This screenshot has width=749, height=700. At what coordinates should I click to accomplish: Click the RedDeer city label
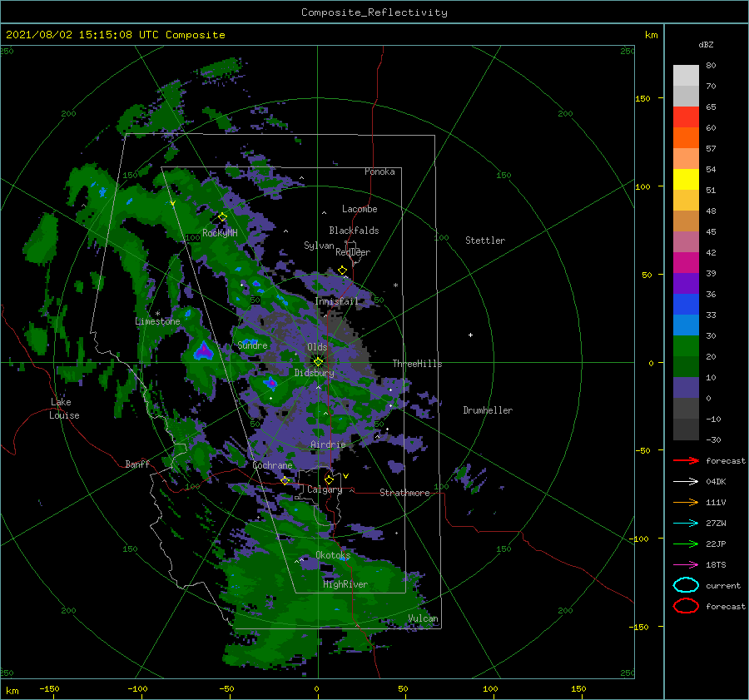click(353, 252)
